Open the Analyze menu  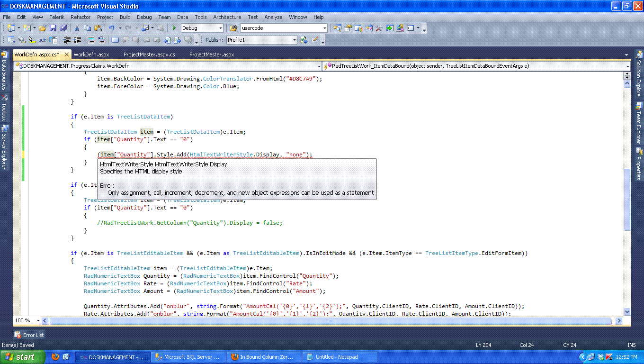[273, 17]
